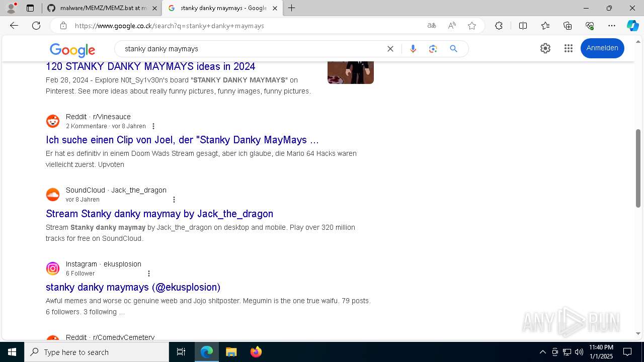Image resolution: width=644 pixels, height=362 pixels.
Task: View site information lock icon
Action: coord(63,26)
